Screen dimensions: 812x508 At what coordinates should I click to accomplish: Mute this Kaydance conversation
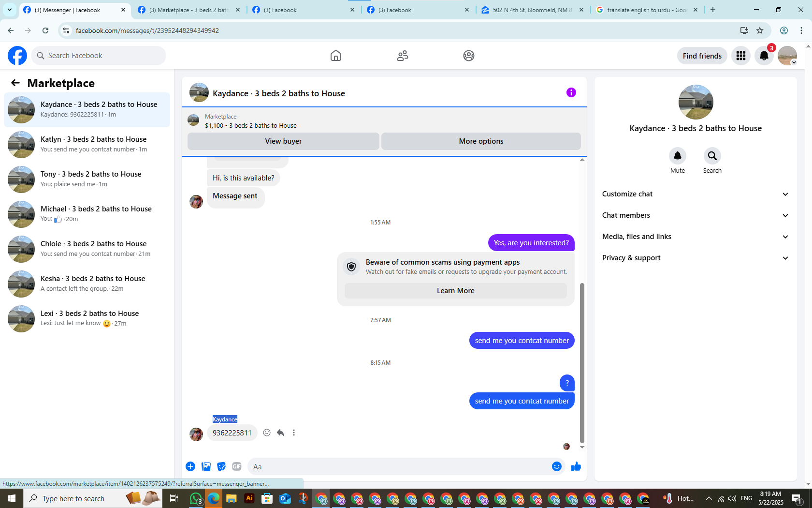(x=678, y=156)
